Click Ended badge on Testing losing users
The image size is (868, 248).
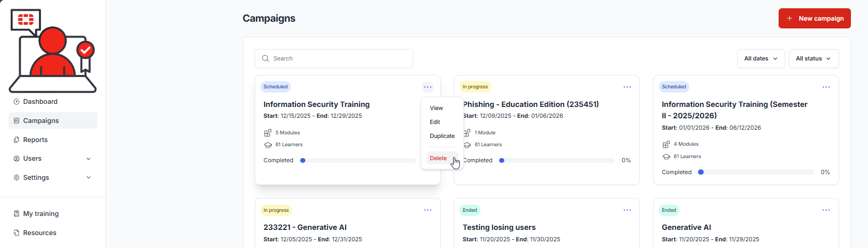pos(470,210)
